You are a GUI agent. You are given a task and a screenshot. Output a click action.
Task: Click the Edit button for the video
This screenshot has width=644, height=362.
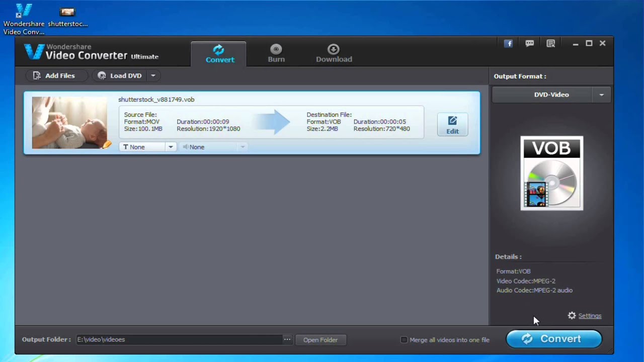452,125
